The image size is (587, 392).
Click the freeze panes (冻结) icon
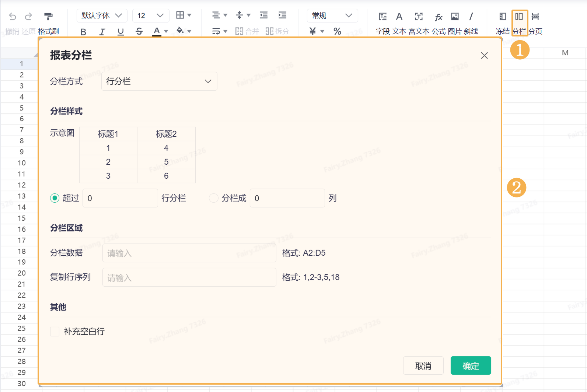pyautogui.click(x=503, y=16)
